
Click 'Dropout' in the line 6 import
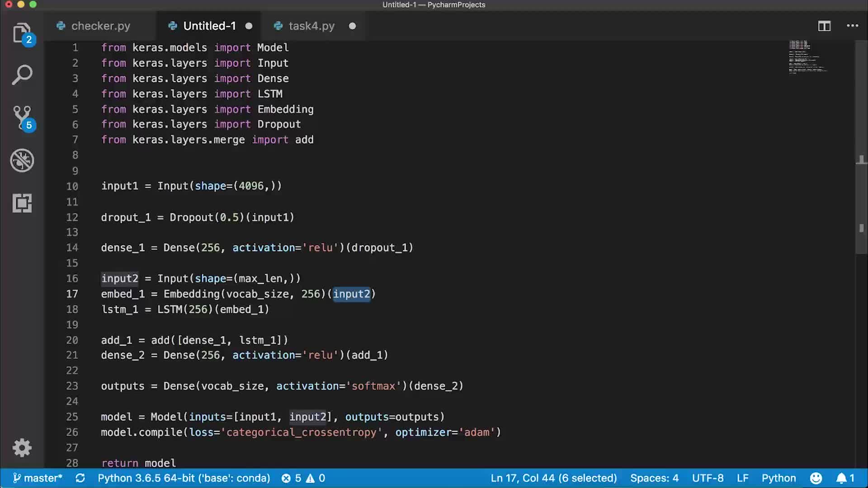click(279, 124)
